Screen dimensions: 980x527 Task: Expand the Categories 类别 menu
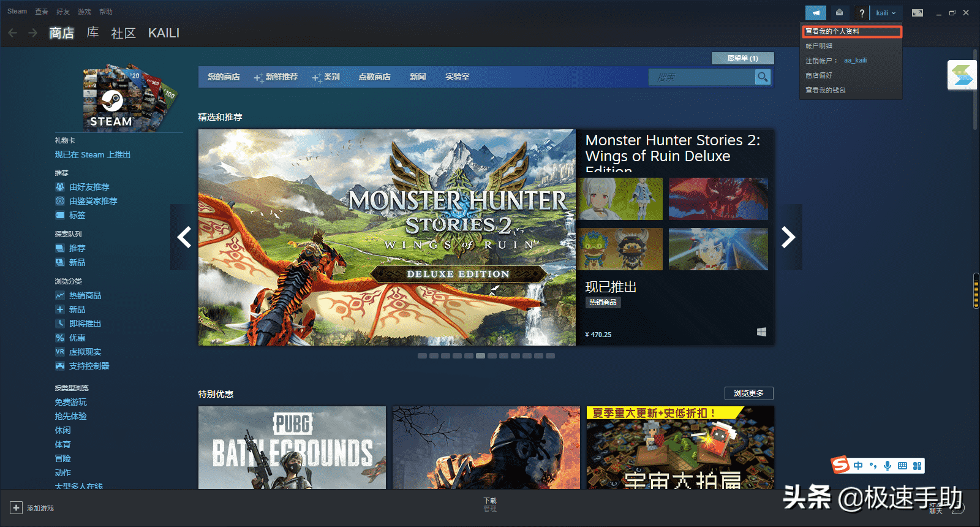click(326, 77)
